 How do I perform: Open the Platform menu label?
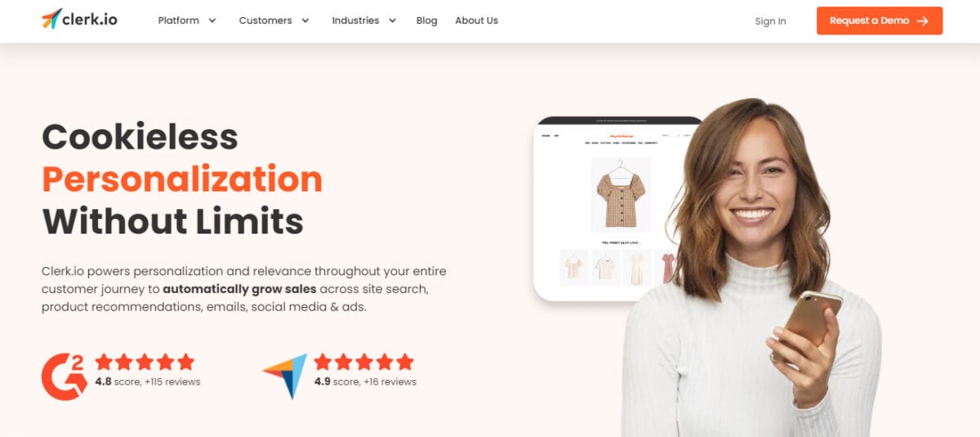tap(179, 20)
